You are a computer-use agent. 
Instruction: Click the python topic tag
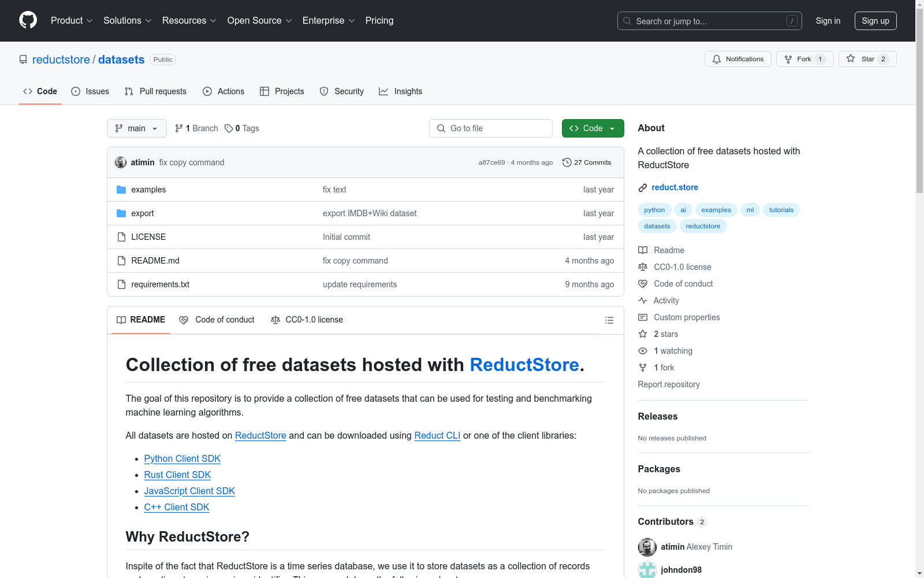(x=654, y=210)
